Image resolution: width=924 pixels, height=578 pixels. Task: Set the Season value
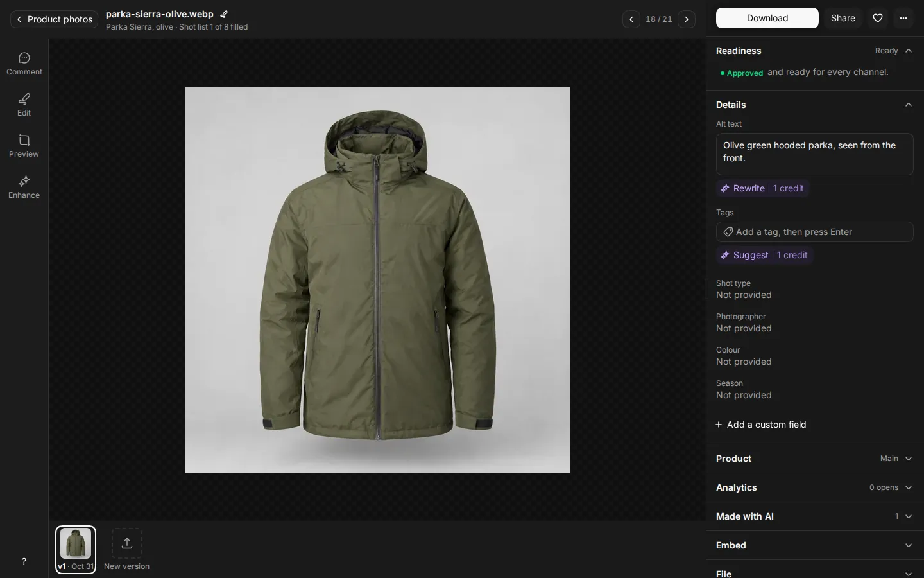tap(744, 396)
